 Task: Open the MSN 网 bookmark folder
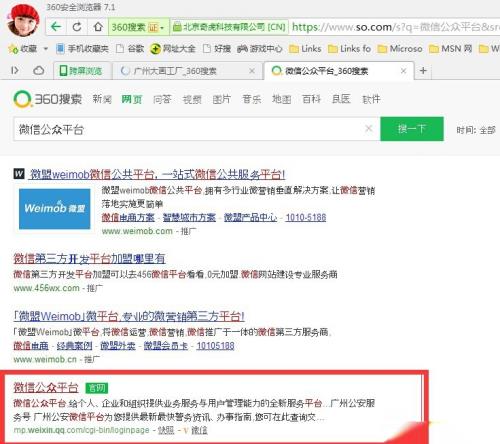coord(450,49)
